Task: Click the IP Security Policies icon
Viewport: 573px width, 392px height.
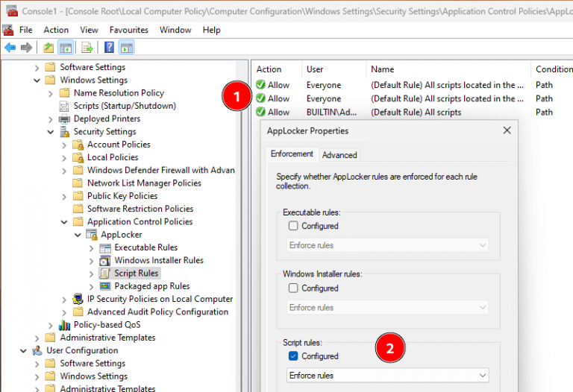Action: point(78,299)
